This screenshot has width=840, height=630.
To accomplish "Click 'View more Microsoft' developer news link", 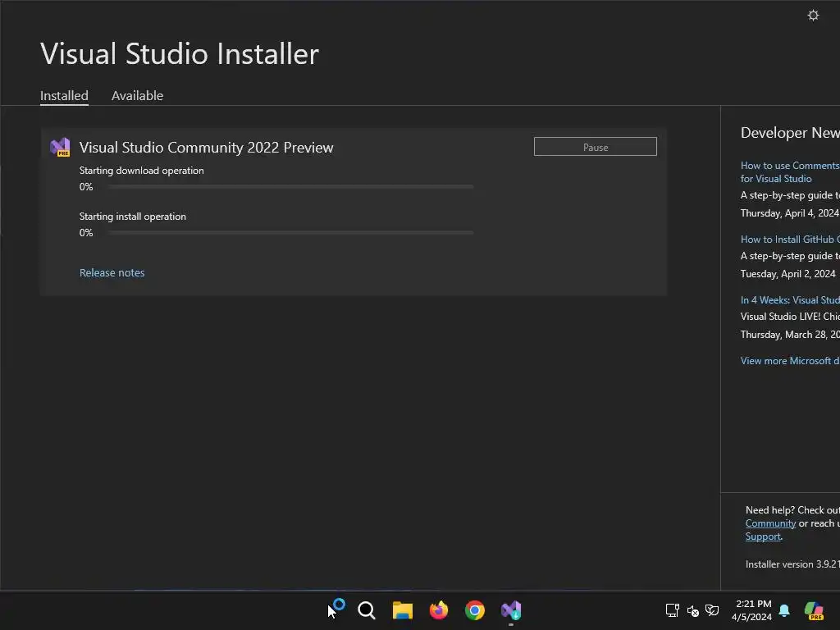I will click(x=790, y=361).
